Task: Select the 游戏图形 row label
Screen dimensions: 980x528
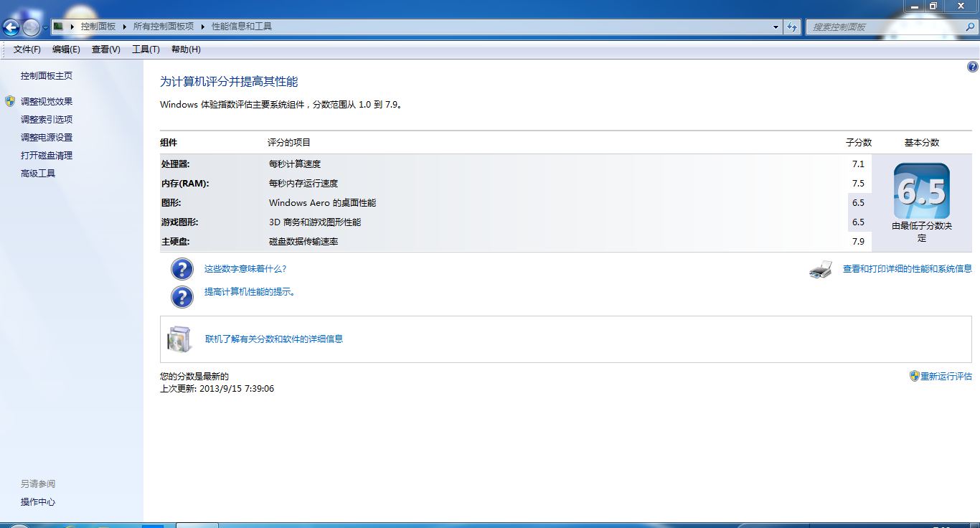Action: [180, 222]
